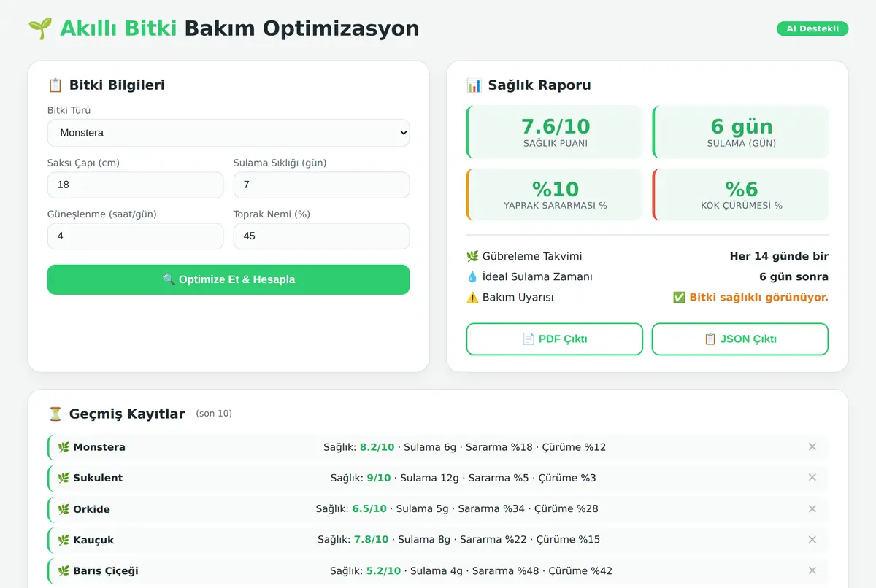Viewport: 876px width, 588px height.
Task: Click the 7.6/10 Sağlık Puanı card
Action: 555,132
